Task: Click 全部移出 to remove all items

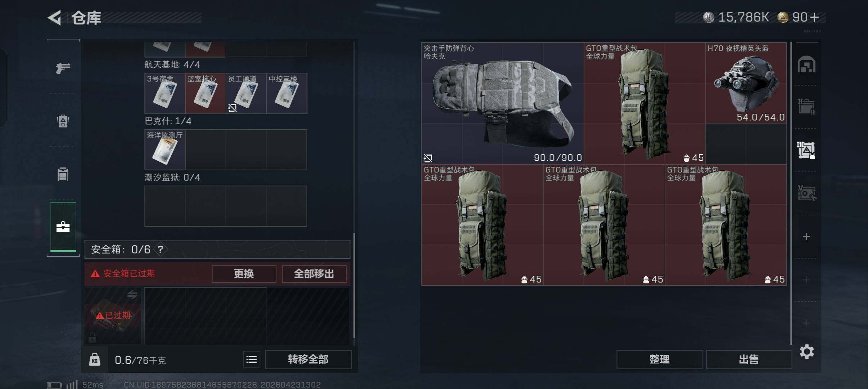Action: 314,274
